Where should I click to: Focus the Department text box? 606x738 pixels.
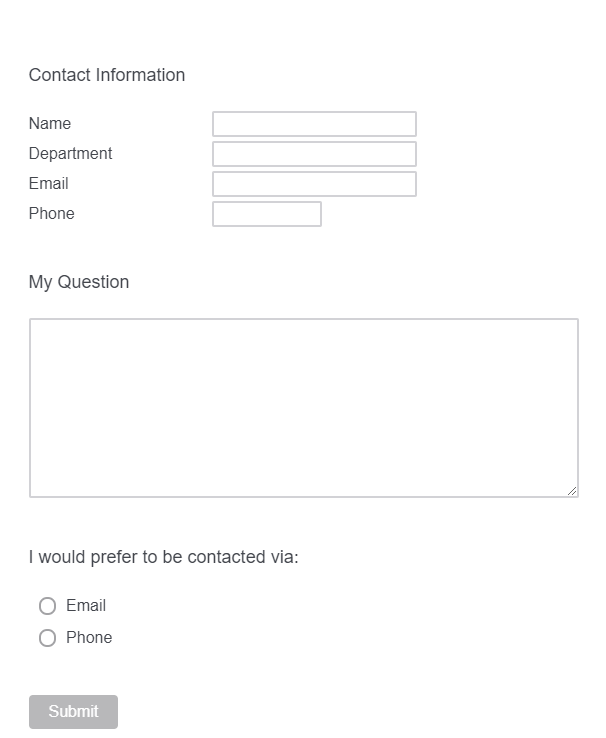click(x=314, y=154)
